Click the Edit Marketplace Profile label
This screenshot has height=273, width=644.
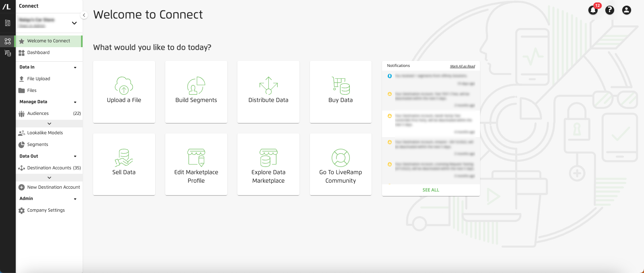click(x=196, y=177)
